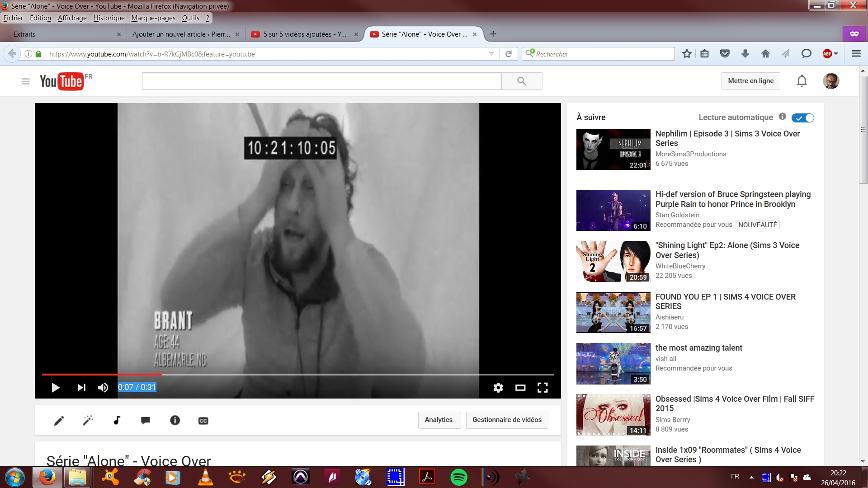This screenshot has height=488, width=868.
Task: Mute the video volume speaker
Action: pyautogui.click(x=103, y=388)
